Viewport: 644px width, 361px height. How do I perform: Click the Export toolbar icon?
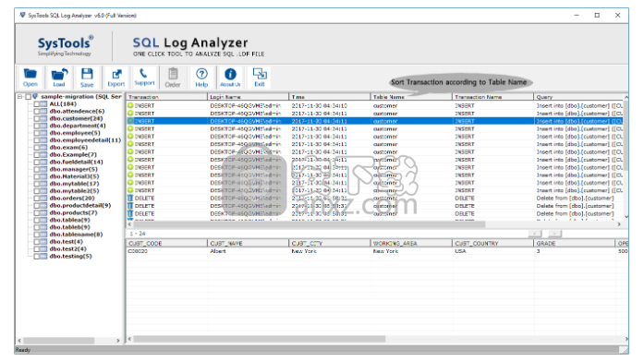[115, 78]
